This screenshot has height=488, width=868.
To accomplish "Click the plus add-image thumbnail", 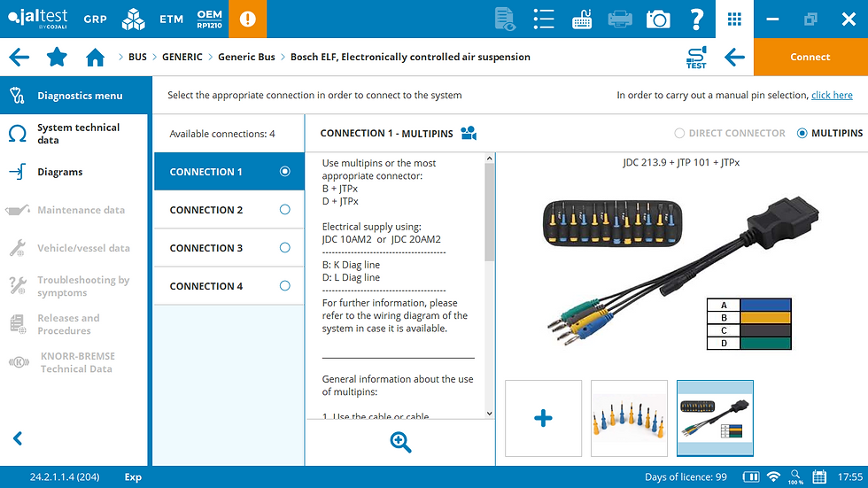I will 544,418.
